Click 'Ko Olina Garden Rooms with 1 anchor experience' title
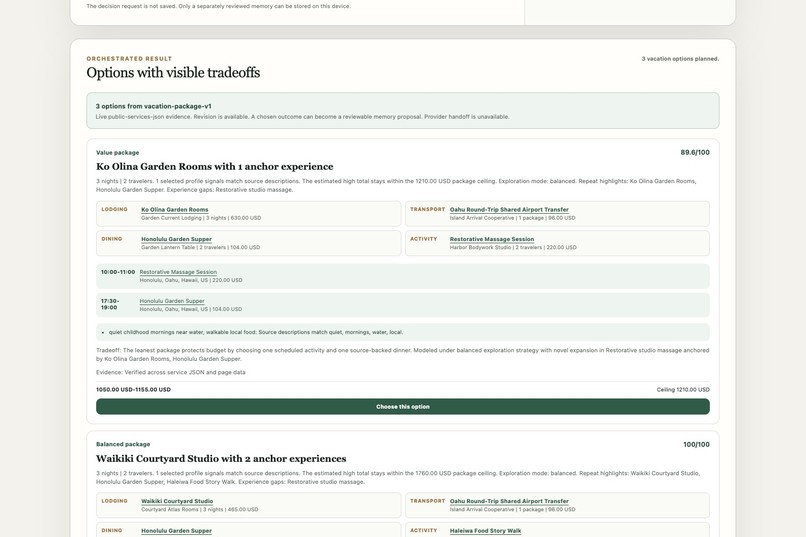806x537 pixels. (214, 166)
